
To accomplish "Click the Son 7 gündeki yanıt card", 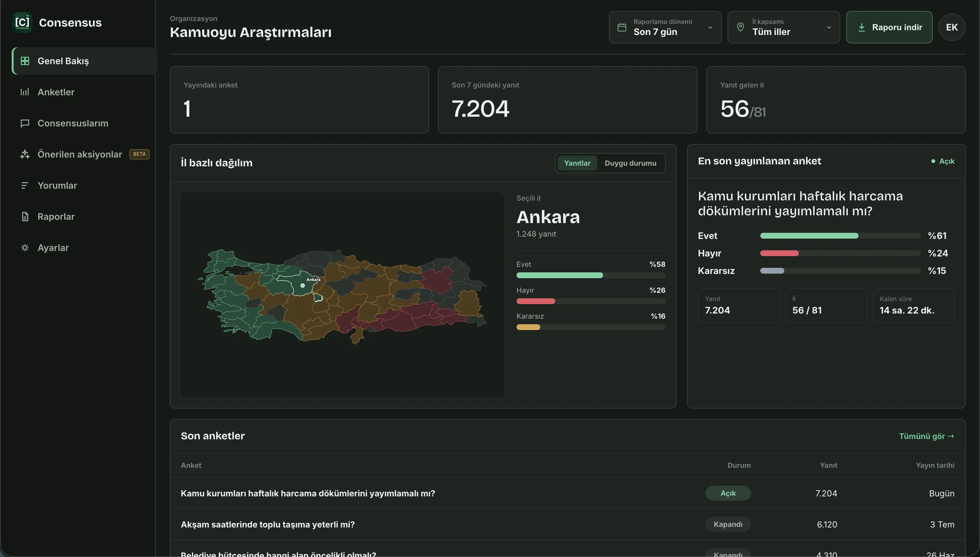I will [x=567, y=100].
